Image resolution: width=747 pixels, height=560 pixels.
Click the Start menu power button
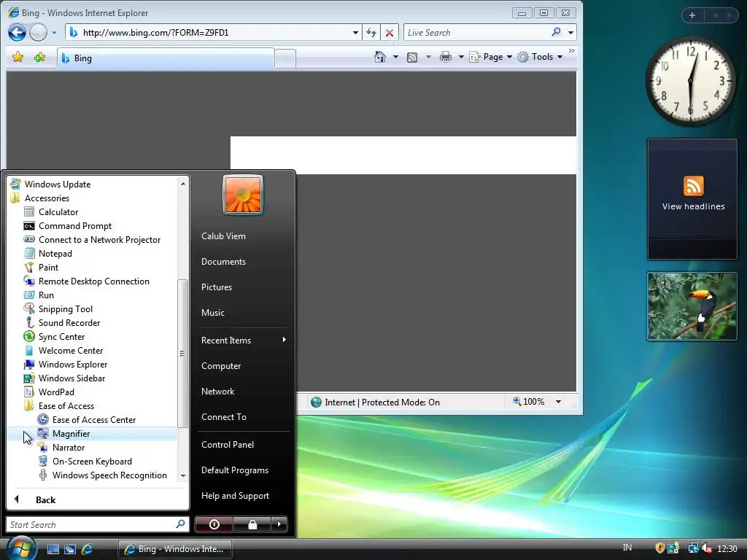click(x=214, y=524)
